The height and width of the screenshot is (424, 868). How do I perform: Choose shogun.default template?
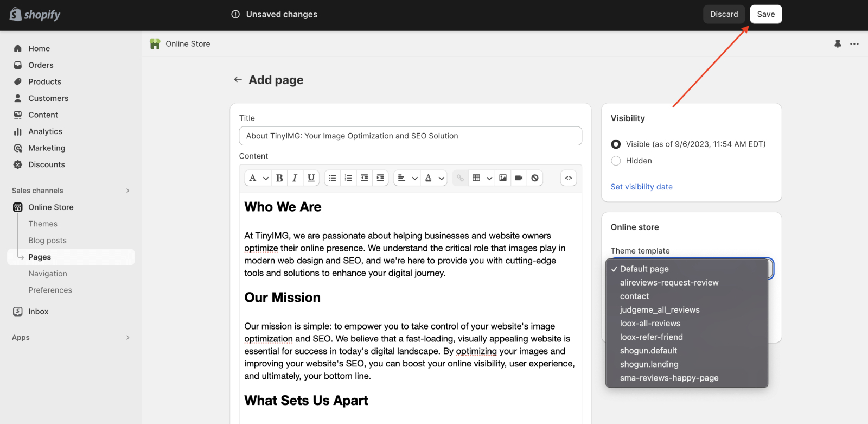coord(687,351)
